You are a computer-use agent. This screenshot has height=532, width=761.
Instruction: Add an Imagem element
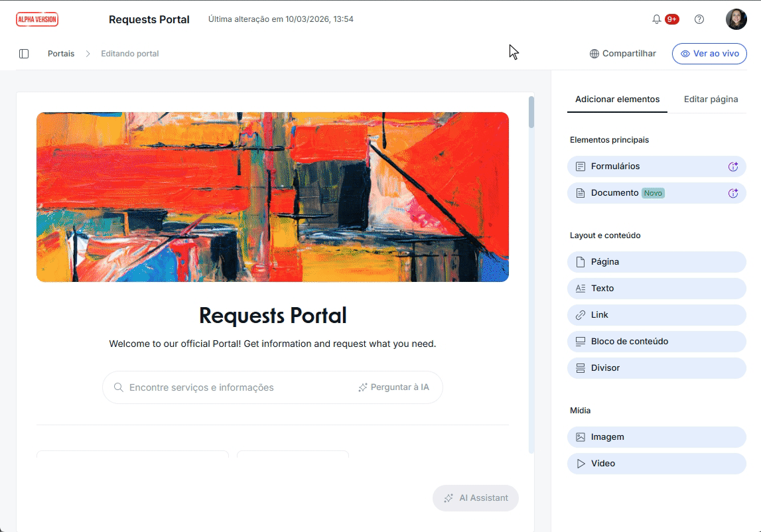656,437
